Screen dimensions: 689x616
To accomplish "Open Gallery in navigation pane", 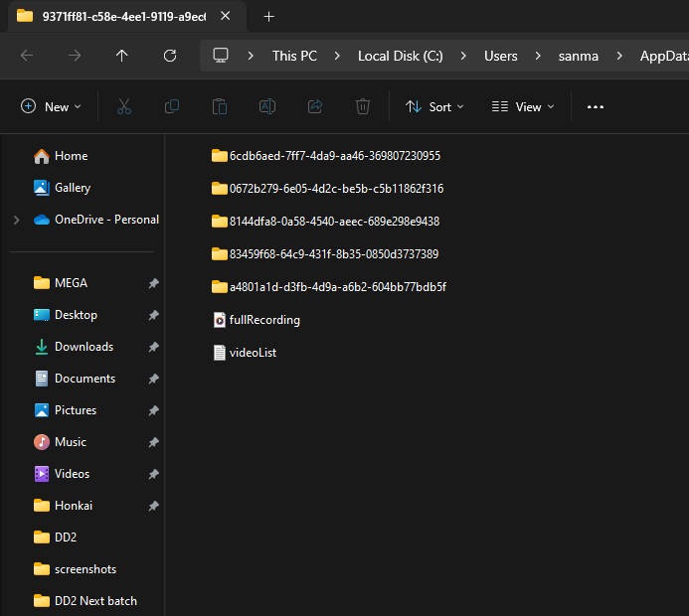I will point(62,188).
